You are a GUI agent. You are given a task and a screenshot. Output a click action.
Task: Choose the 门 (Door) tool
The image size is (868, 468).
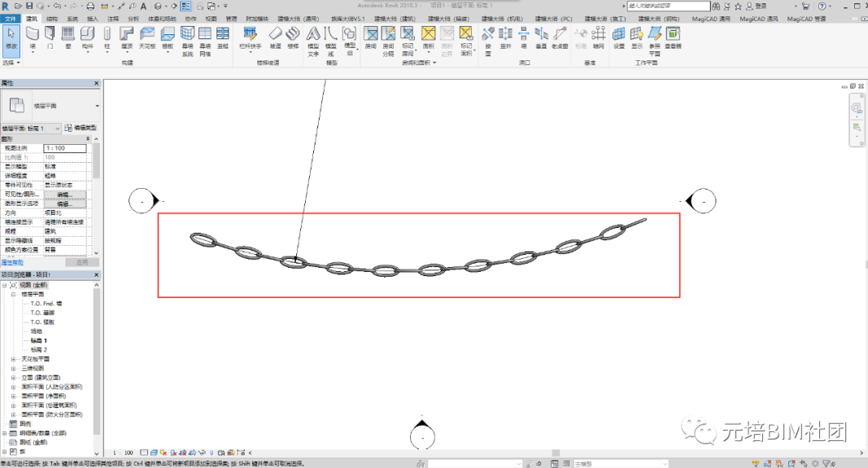coord(50,38)
